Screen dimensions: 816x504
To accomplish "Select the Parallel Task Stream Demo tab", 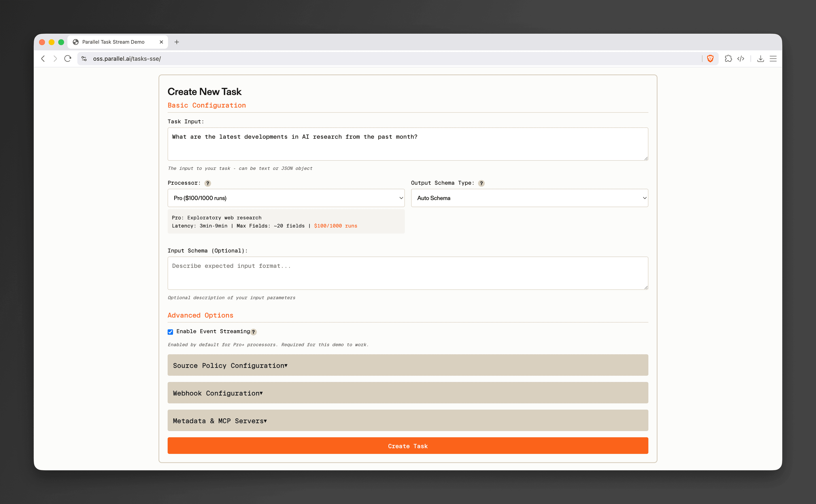I will (113, 42).
